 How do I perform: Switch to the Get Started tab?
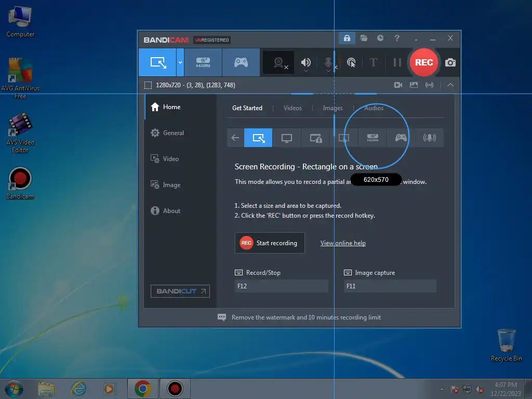pyautogui.click(x=247, y=108)
